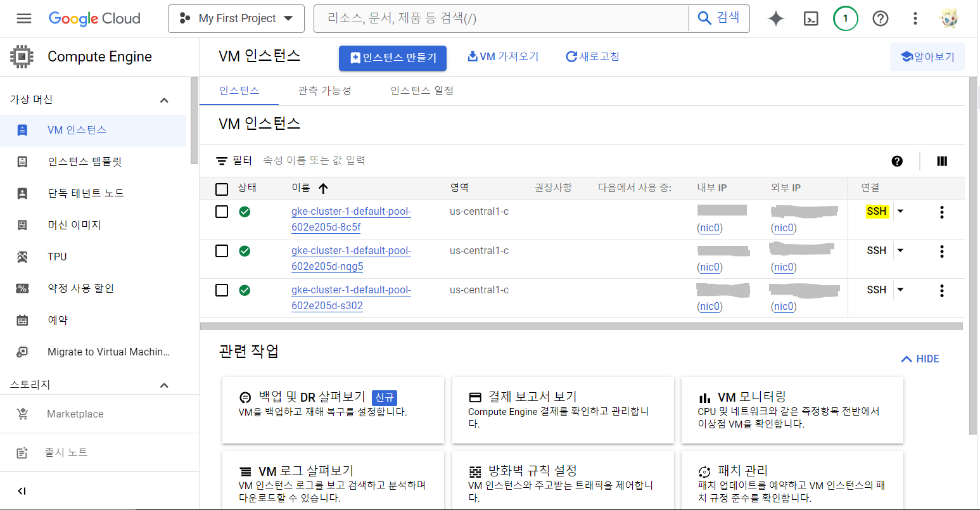Open the help question mark in header
The height and width of the screenshot is (510, 980).
point(880,18)
